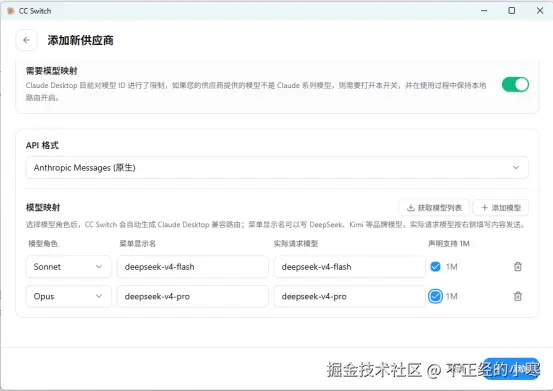Click the CC Switch app icon
Image resolution: width=553 pixels, height=391 pixels.
[11, 11]
